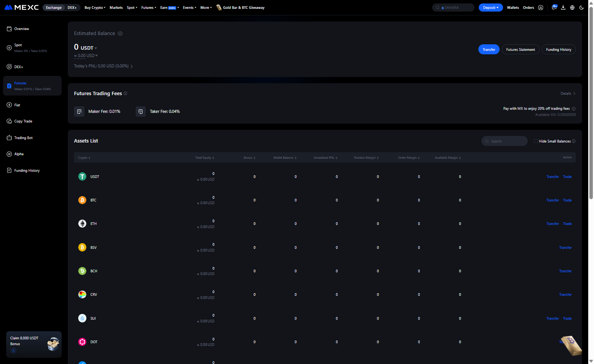Click the Assets List search box
The width and height of the screenshot is (594, 364).
click(x=505, y=141)
